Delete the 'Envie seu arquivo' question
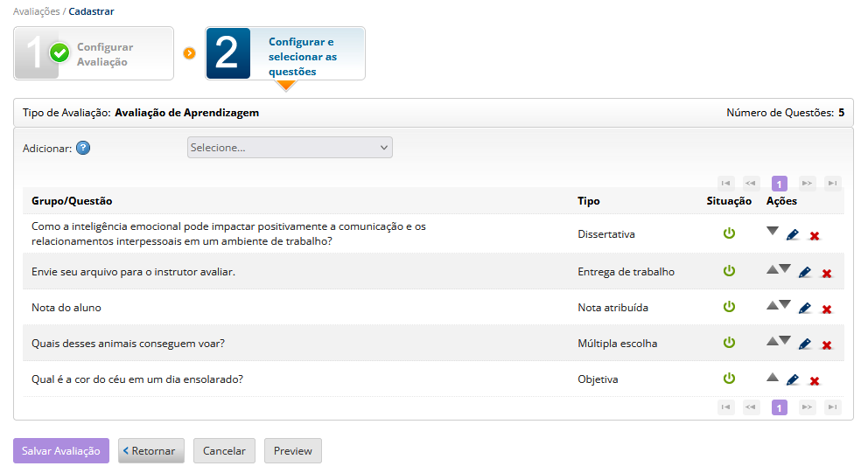This screenshot has height=466, width=868. pos(827,274)
